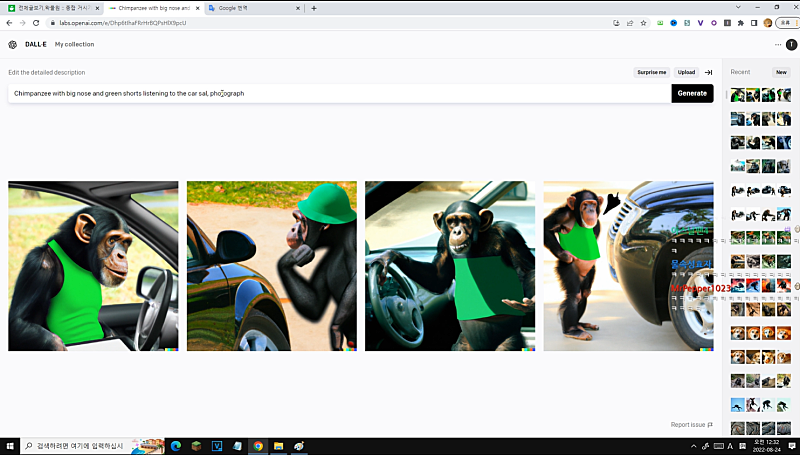This screenshot has width=800, height=455.
Task: Open My collection page
Action: [74, 45]
